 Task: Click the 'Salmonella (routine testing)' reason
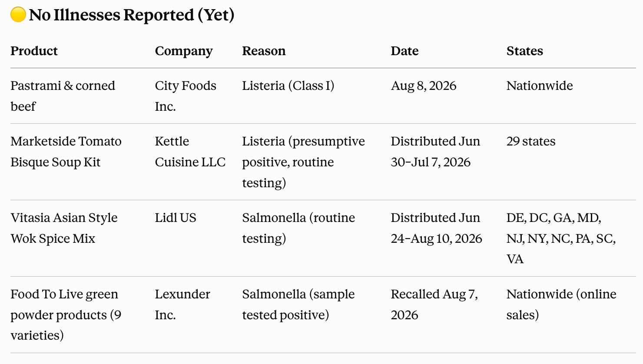pyautogui.click(x=298, y=228)
